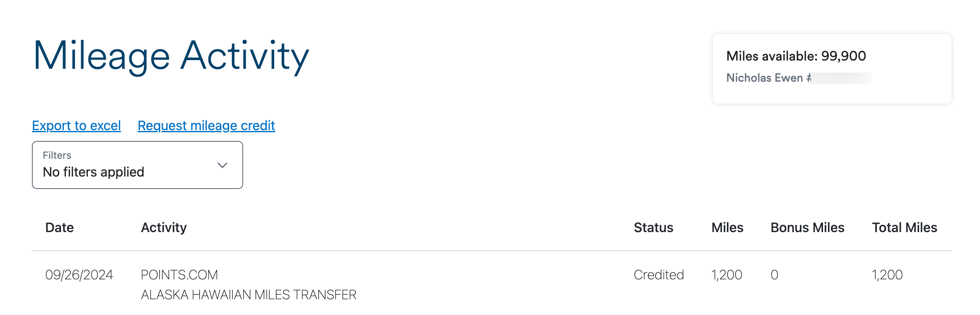Click the Miles available 99,900 text
Screen dimensions: 980x315
pyautogui.click(x=796, y=56)
